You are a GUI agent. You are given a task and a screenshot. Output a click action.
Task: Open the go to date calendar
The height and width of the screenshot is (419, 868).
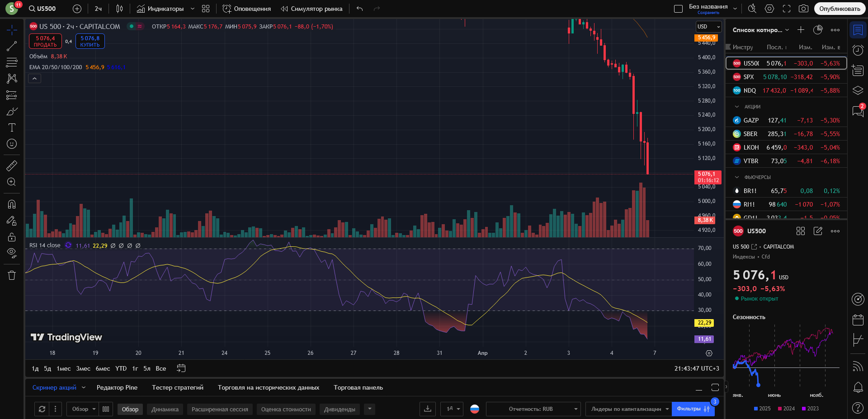click(181, 368)
